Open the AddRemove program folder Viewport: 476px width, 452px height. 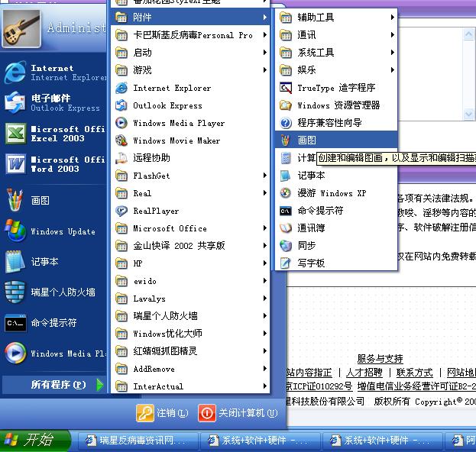point(190,369)
